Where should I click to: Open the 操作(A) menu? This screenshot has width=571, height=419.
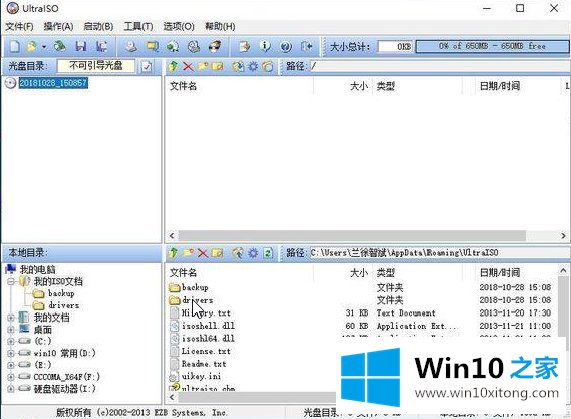58,27
